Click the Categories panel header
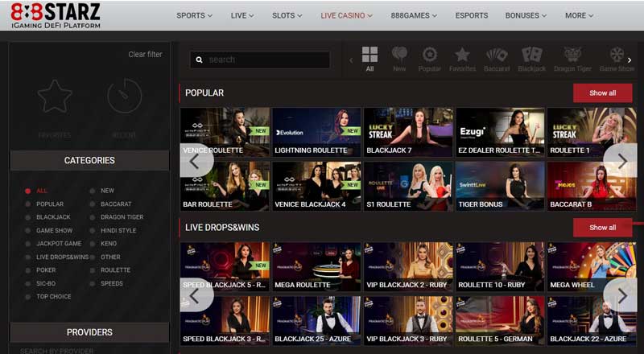 click(89, 160)
